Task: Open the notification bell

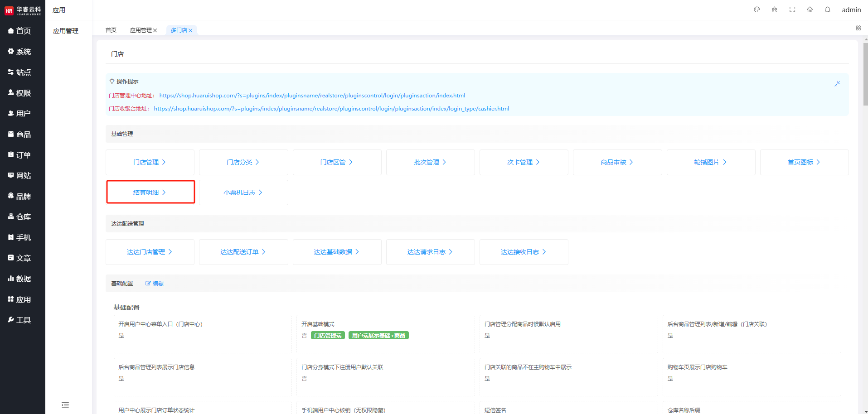Action: point(828,10)
